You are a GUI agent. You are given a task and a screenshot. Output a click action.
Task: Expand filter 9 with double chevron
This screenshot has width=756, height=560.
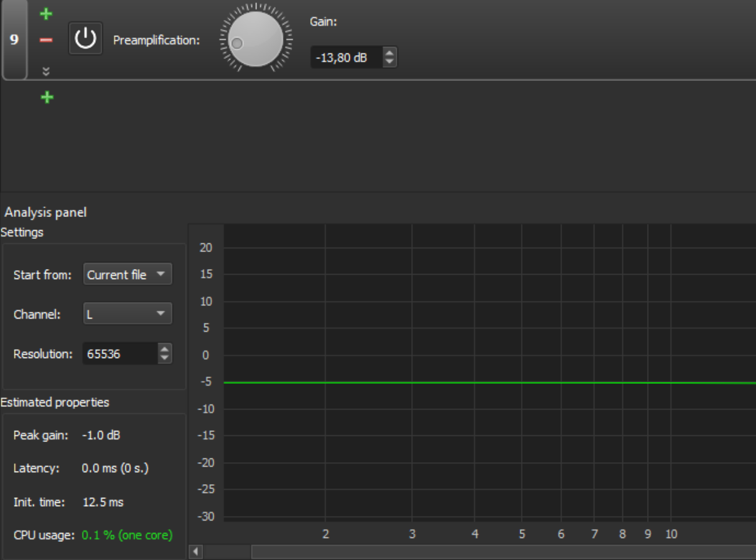coord(46,71)
